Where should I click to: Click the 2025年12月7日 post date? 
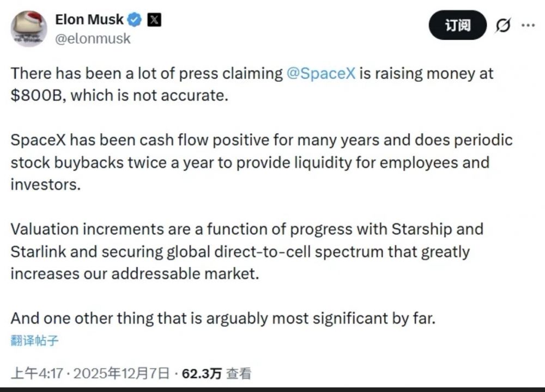click(x=122, y=373)
